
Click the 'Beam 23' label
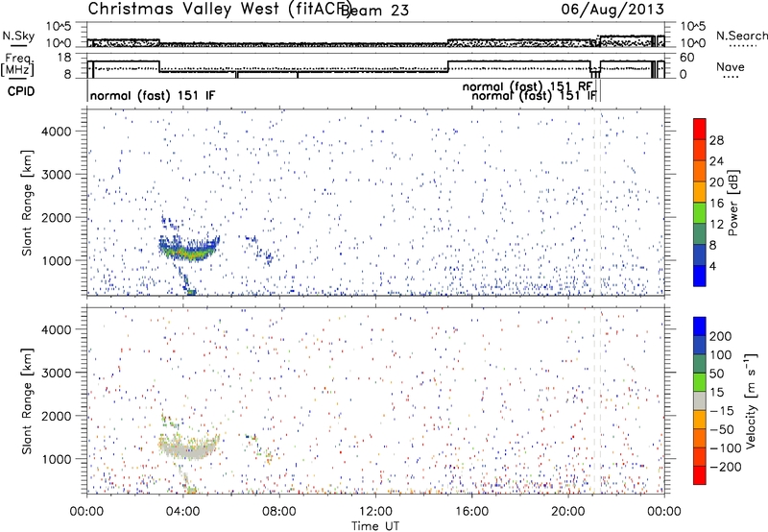click(374, 11)
